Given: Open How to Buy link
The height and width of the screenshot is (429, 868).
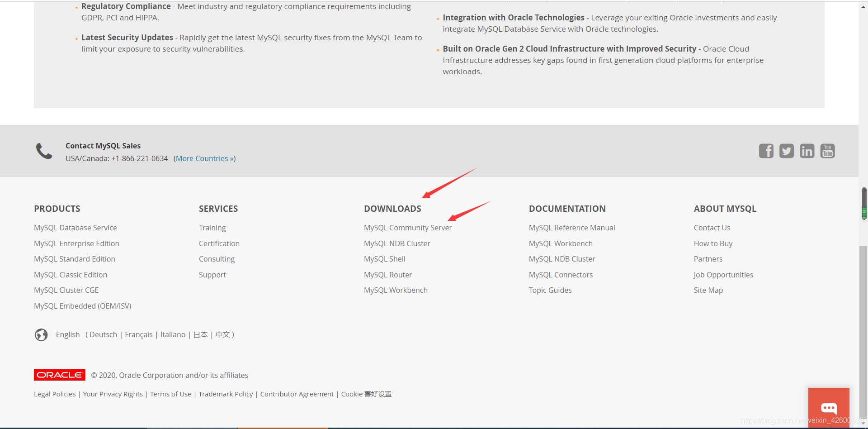Looking at the screenshot, I should pos(713,243).
